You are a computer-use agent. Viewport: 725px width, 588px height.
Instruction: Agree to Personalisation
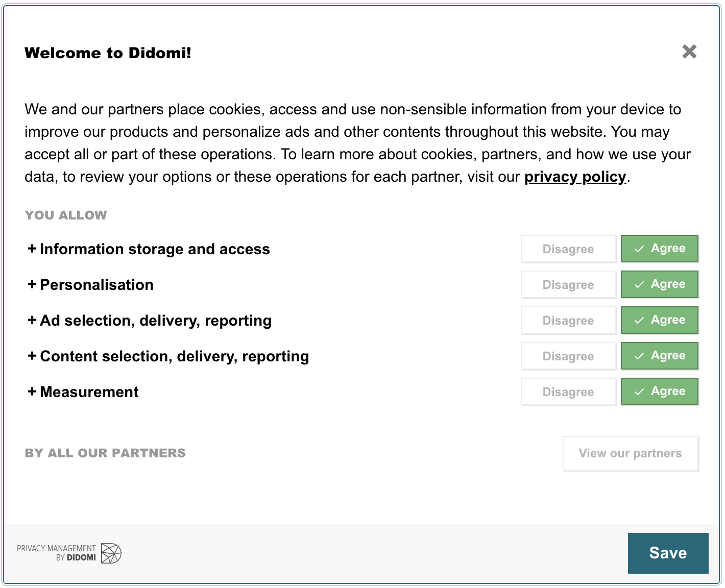click(659, 284)
